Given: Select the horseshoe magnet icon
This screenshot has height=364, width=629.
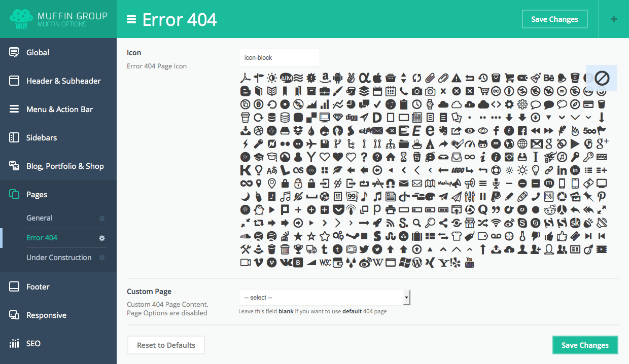Looking at the screenshot, I should [x=390, y=184].
